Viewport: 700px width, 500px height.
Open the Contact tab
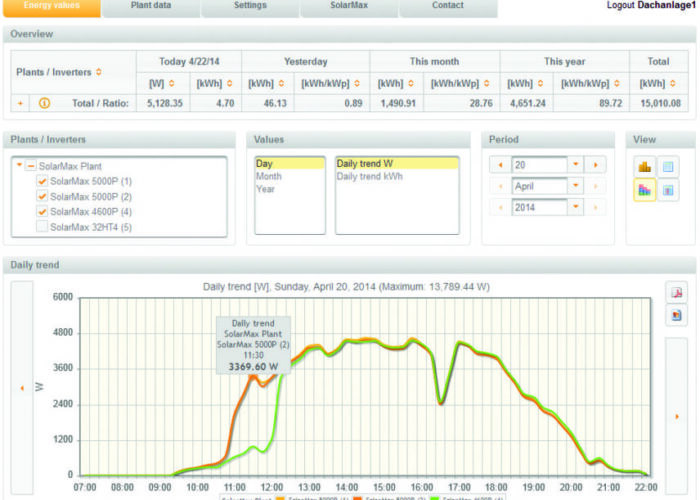[448, 7]
